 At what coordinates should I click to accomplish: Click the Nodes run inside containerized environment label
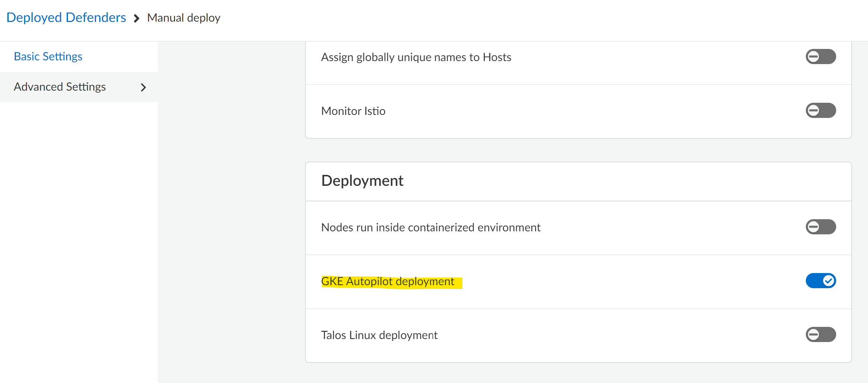coord(431,228)
